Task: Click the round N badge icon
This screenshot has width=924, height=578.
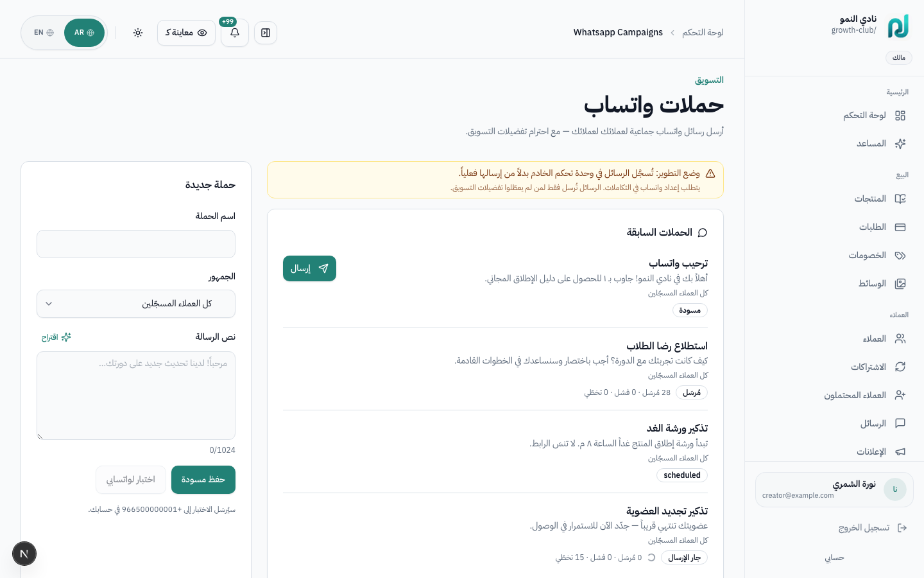Action: tap(24, 554)
